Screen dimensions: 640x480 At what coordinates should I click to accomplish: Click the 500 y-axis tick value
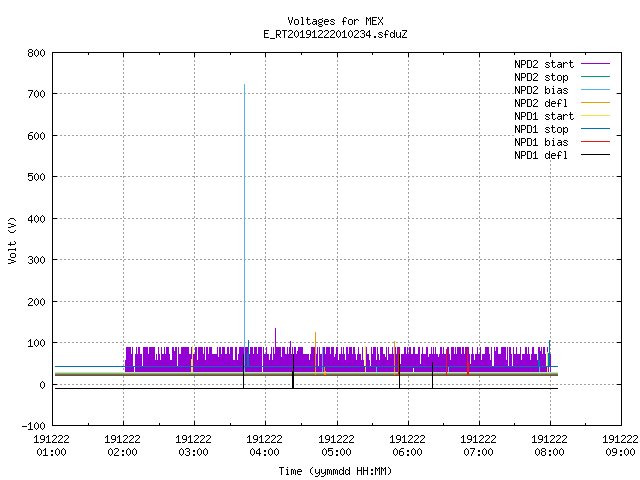pyautogui.click(x=36, y=177)
